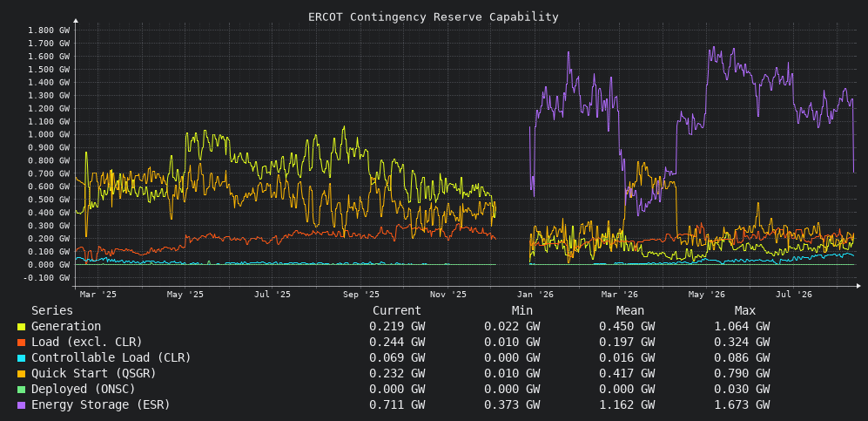Select the Controllable Load (CLR) series label
This screenshot has width=868, height=421.
[x=111, y=358]
